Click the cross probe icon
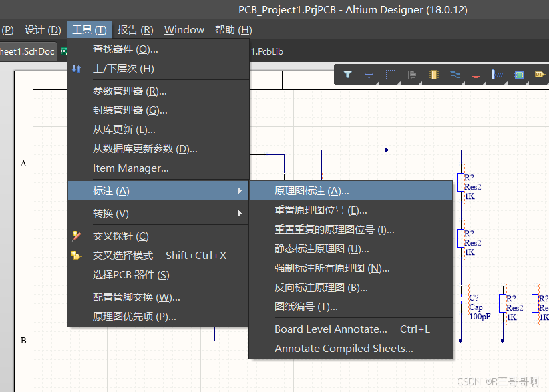The height and width of the screenshot is (392, 549). (76, 236)
